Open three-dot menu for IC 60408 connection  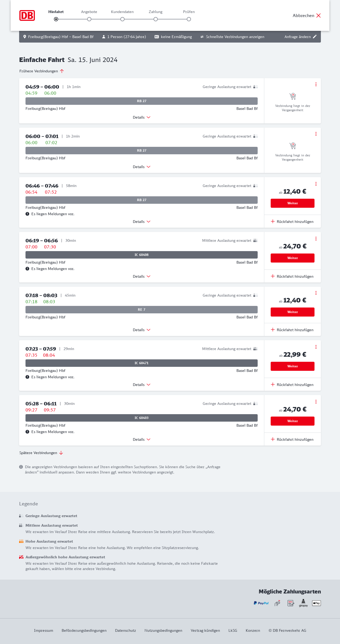pos(316,239)
